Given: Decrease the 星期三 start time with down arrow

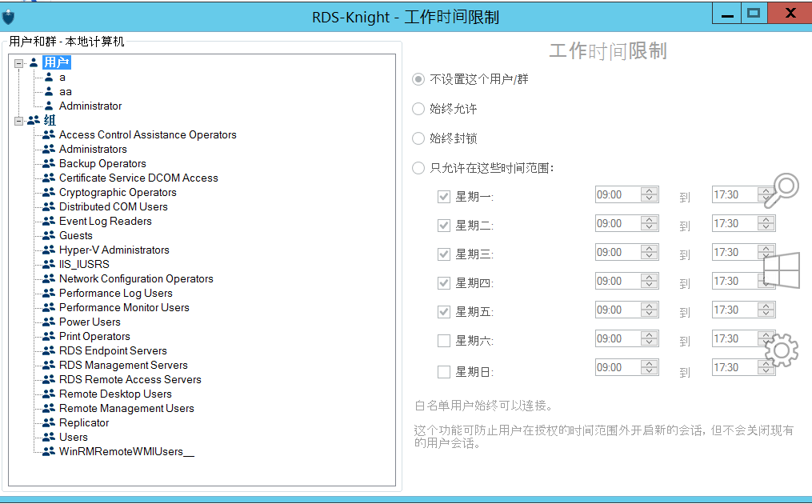Looking at the screenshot, I should click(650, 257).
